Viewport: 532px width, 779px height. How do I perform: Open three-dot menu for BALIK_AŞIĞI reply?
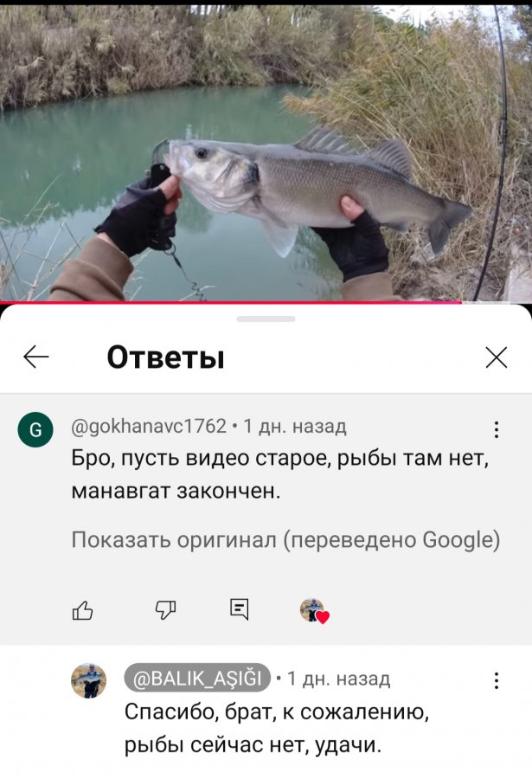(x=497, y=680)
